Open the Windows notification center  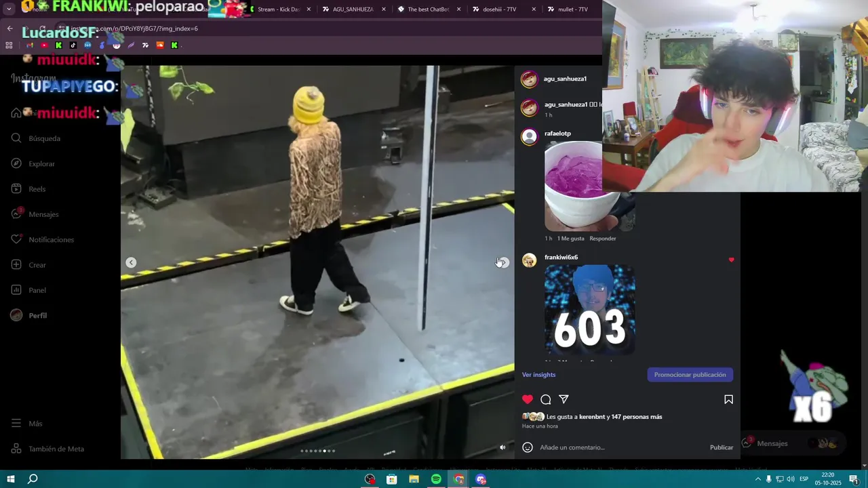click(854, 479)
